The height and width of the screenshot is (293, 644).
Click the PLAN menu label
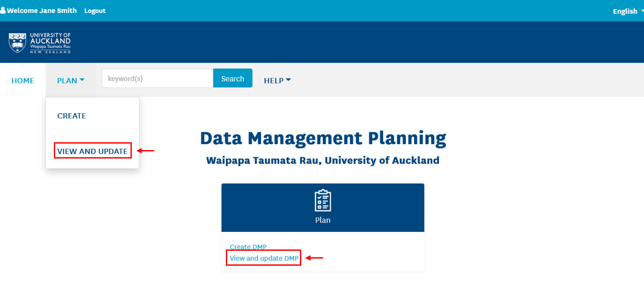click(x=67, y=81)
